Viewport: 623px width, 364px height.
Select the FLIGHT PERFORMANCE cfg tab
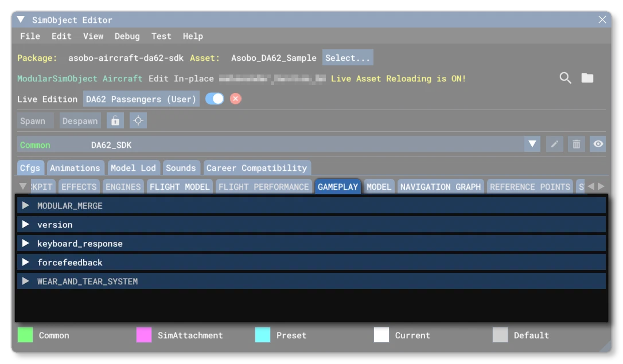pos(264,186)
